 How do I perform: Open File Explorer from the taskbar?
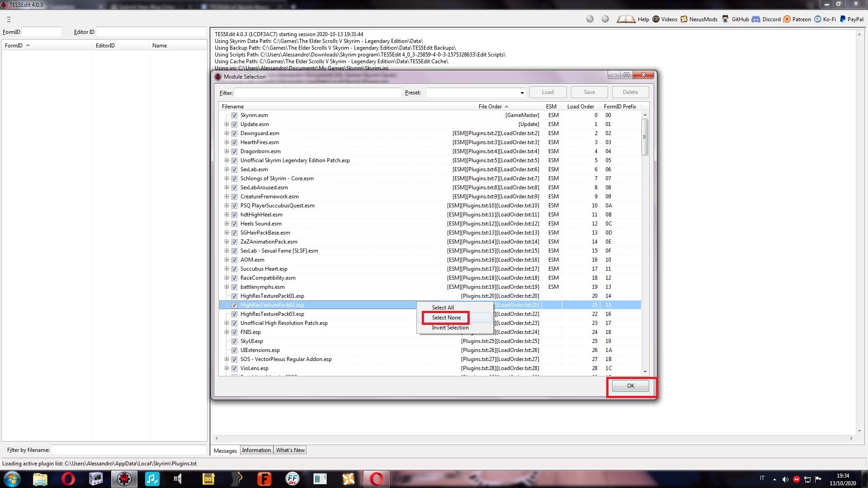[40, 479]
